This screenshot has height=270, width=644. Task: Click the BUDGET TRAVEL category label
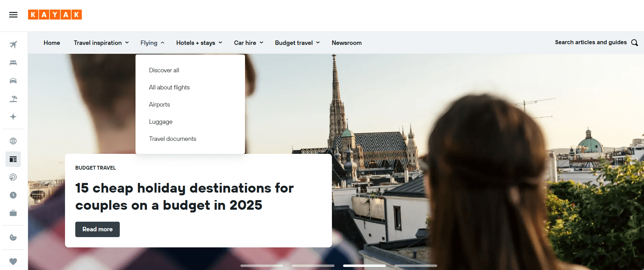tap(95, 168)
